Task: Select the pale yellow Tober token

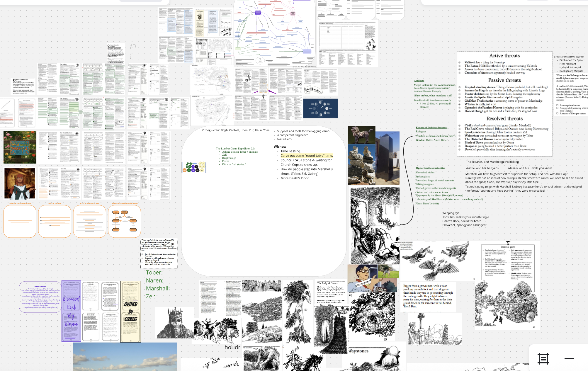Action: pos(202,170)
